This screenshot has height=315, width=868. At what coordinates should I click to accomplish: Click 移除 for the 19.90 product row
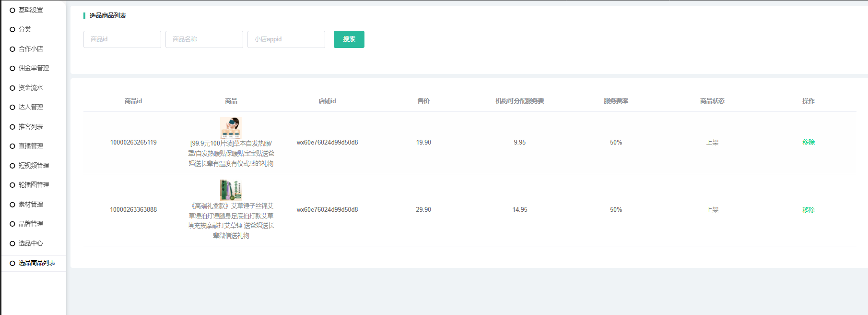(808, 142)
